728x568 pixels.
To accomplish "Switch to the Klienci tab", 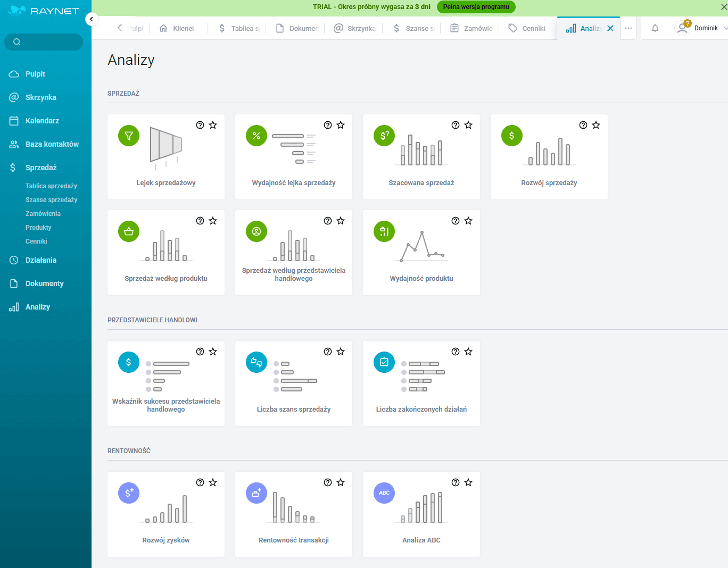I will pyautogui.click(x=177, y=28).
